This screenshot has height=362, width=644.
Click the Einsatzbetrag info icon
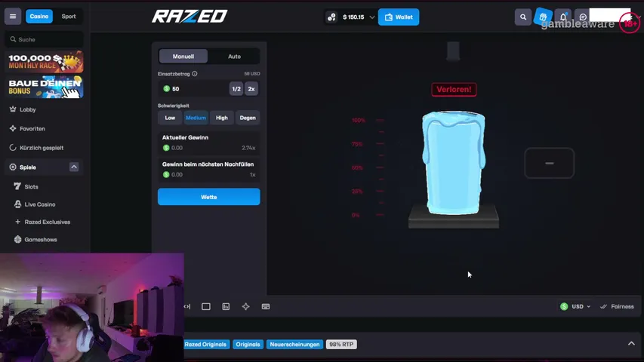click(x=195, y=74)
